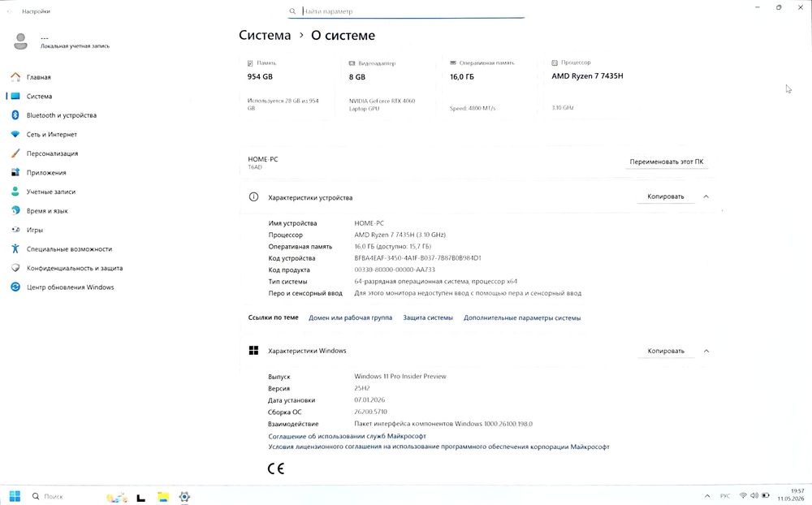Open Специальные возможности accessibility icon

pos(15,248)
